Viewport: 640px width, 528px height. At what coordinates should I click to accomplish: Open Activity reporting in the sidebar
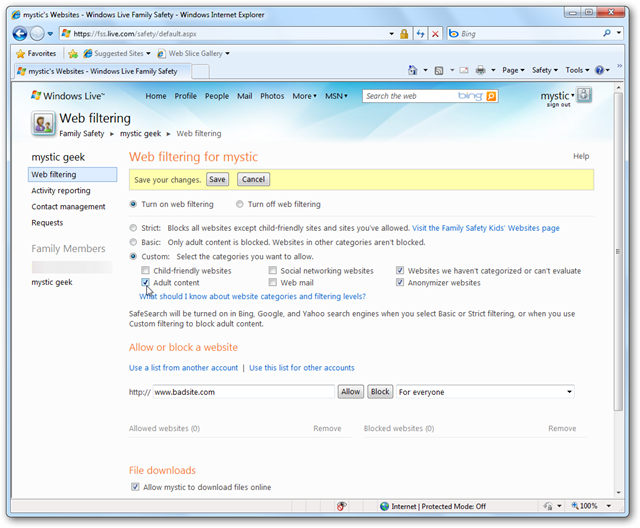(x=61, y=191)
